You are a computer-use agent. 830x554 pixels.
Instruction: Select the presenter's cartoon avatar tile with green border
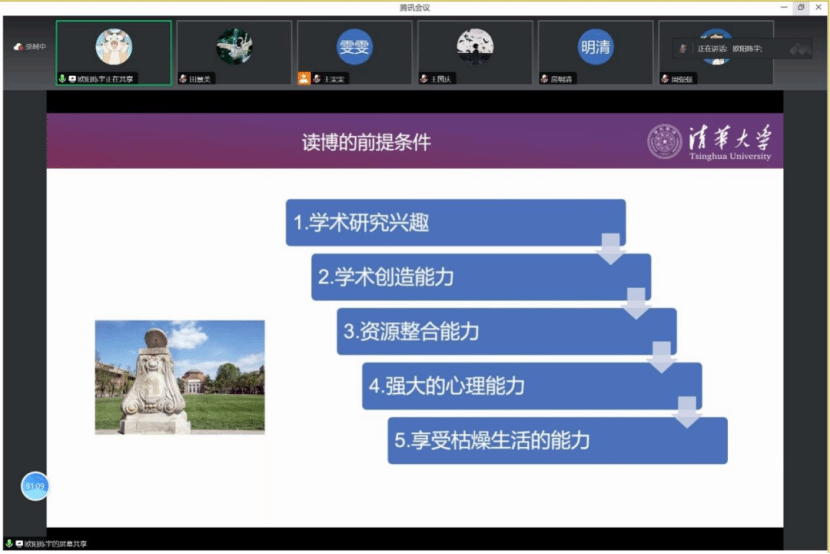coord(113,52)
